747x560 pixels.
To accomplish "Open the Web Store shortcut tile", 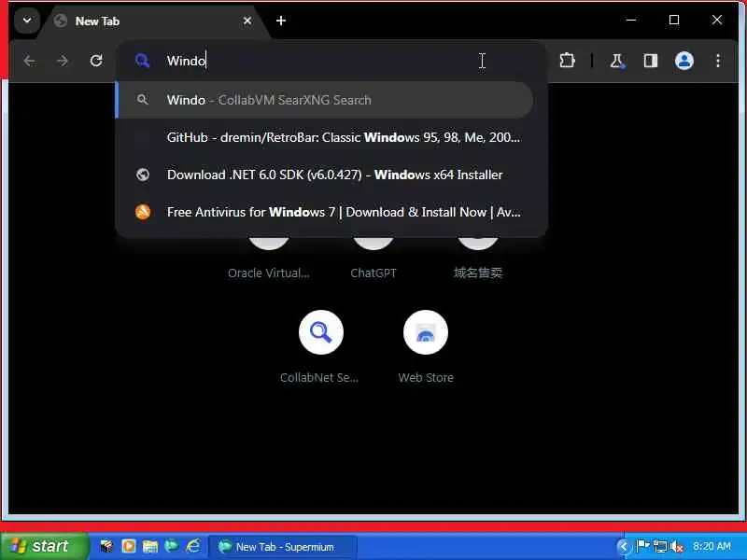I will [426, 332].
